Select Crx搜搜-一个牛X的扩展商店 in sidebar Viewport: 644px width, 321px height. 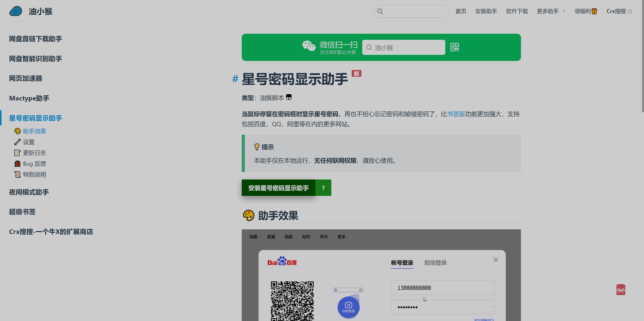(51, 232)
